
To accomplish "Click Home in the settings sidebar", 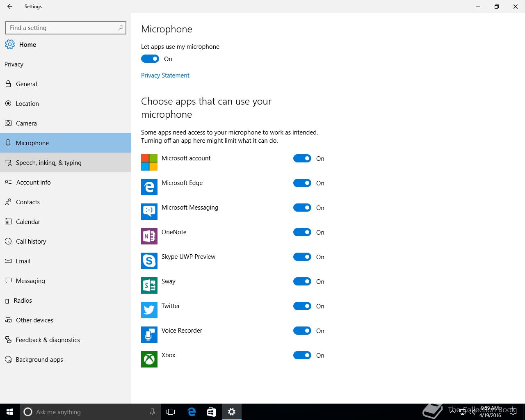I will [66, 44].
